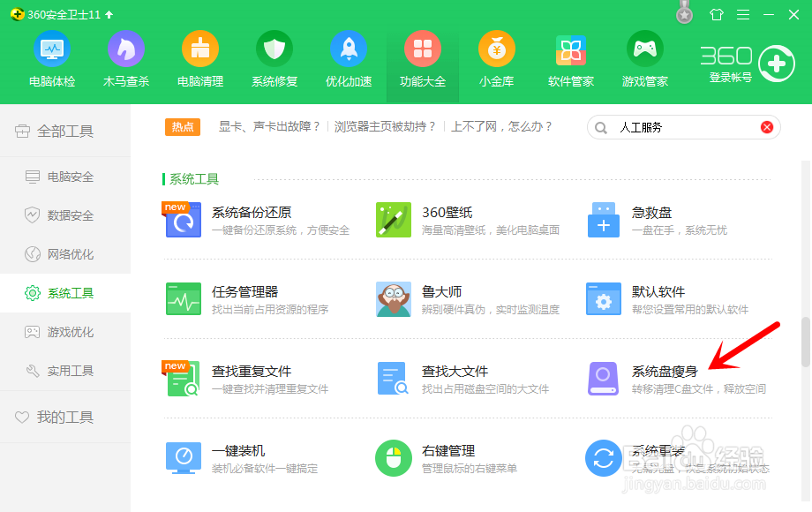Select 实用工具 sidebar category

coord(65,371)
